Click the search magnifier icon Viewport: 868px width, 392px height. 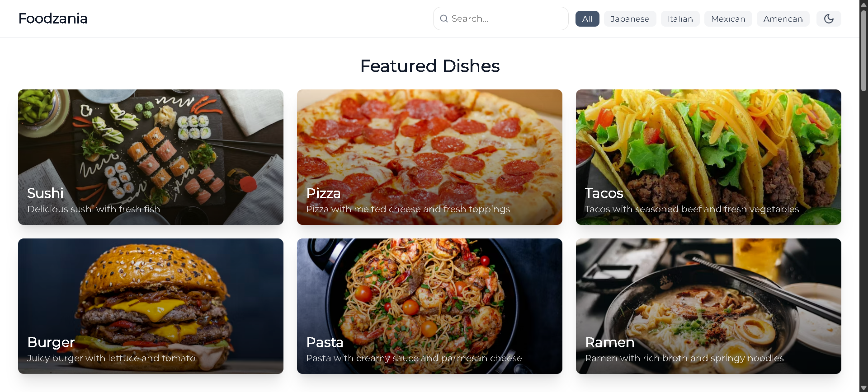click(x=444, y=19)
